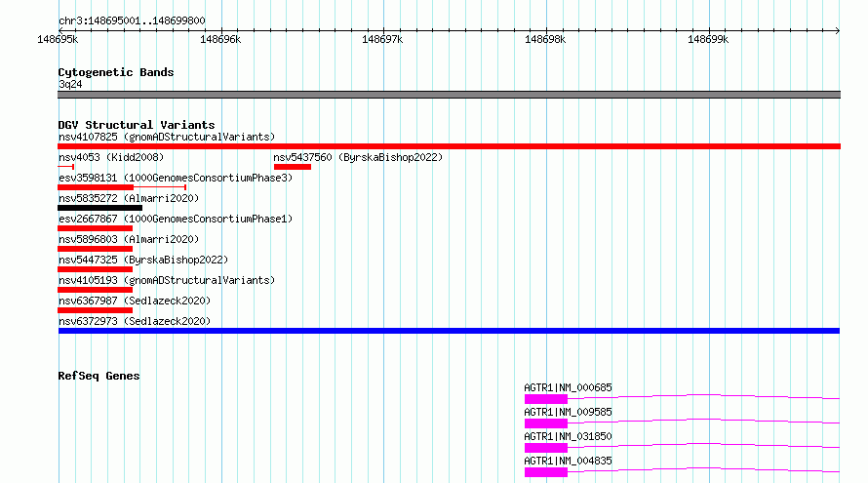This screenshot has width=868, height=483.
Task: Click the magenta exon block of AGTR1|NM_031850
Action: [546, 448]
